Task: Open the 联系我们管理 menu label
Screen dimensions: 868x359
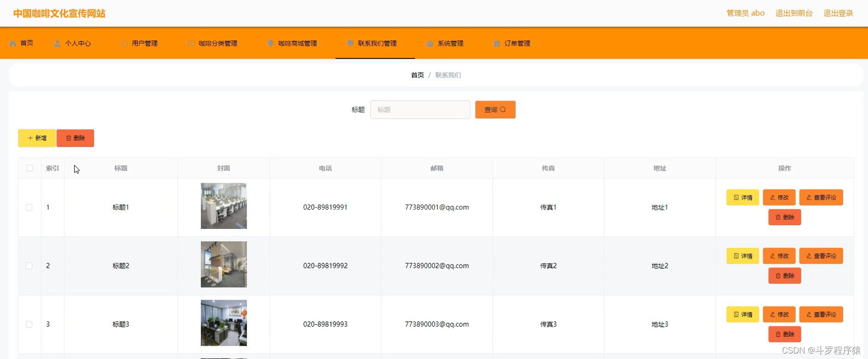Action: (x=377, y=43)
